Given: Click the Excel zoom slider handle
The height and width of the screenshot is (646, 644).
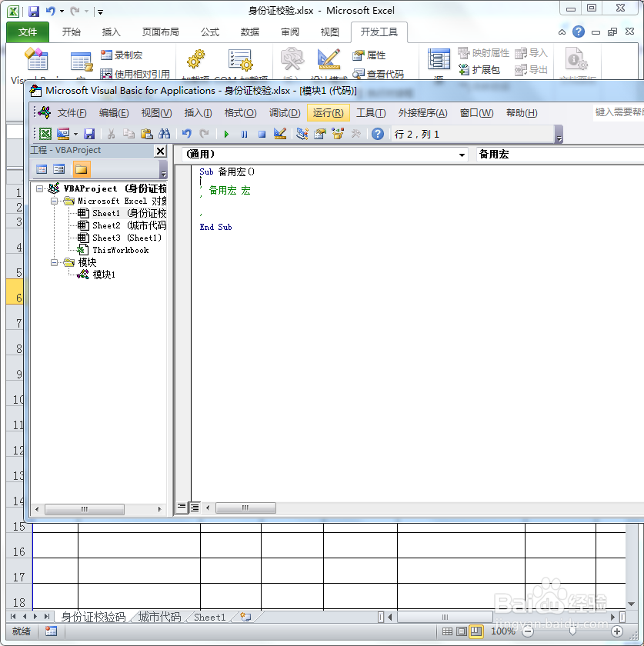Looking at the screenshot, I should (x=572, y=631).
